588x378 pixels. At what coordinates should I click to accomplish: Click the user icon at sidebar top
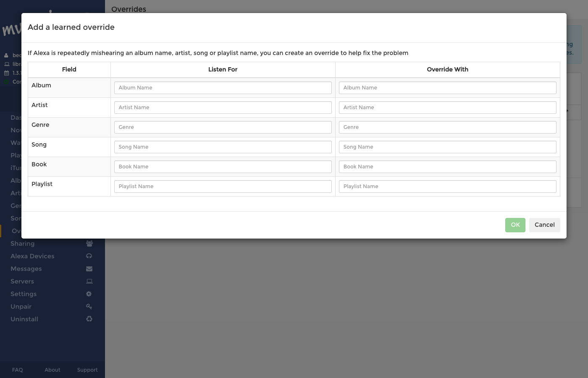click(6, 55)
